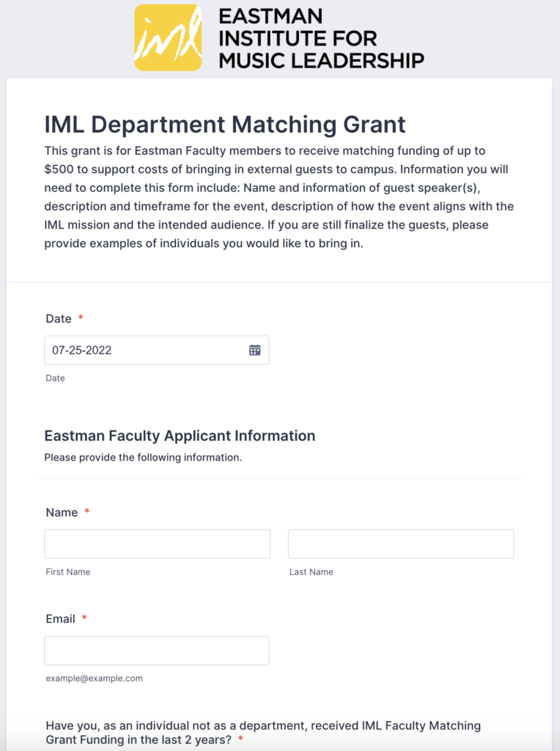
Task: Click the bold Email field label
Action: [x=61, y=619]
